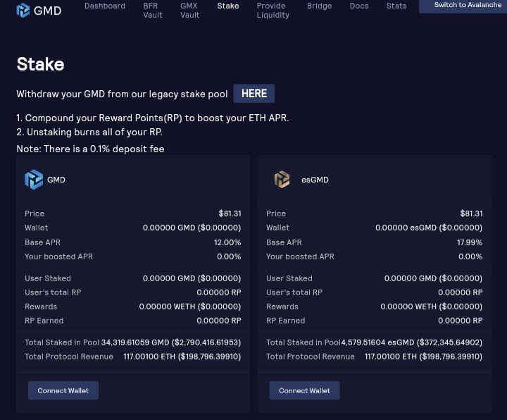Click esGMD card RP Earned value
Screen dimensions: 507x420
coord(460,321)
